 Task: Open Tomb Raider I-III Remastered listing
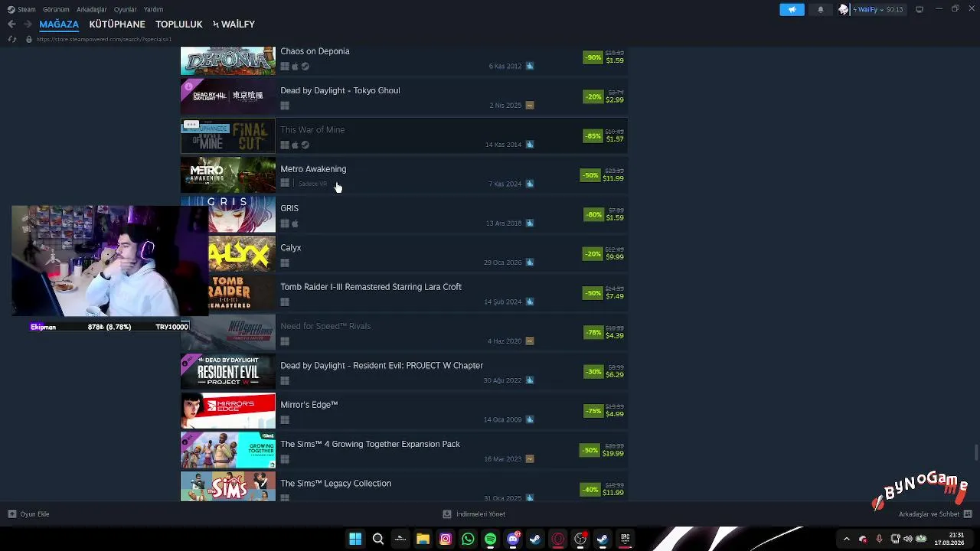coord(404,292)
